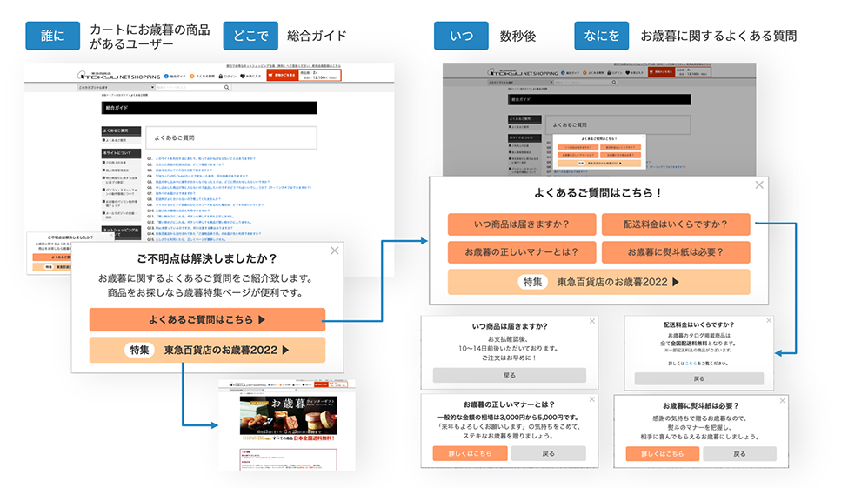The image size is (868, 488).
Task: Click the こちら link in shipping fee card
Action: point(691,364)
